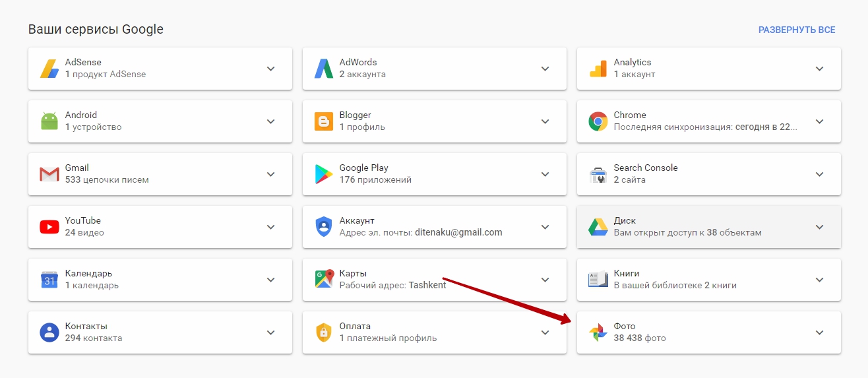This screenshot has height=378, width=868.
Task: Expand the Google Play card chevron
Action: click(x=545, y=174)
